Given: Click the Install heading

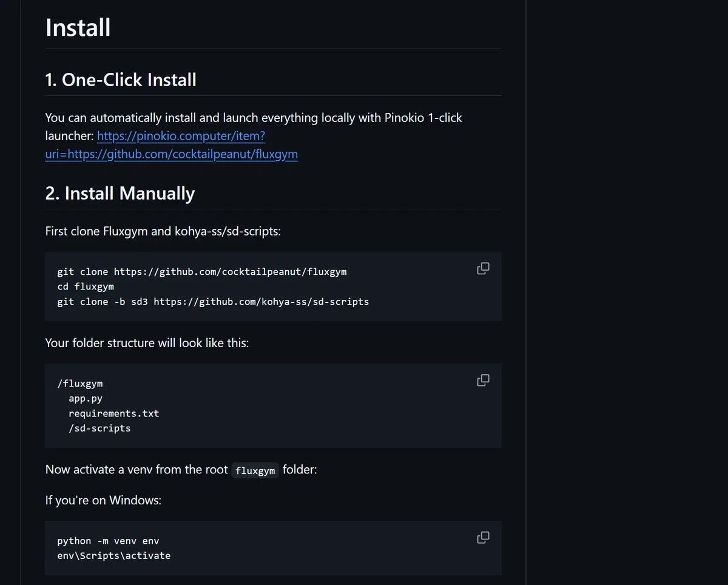Looking at the screenshot, I should click(x=78, y=28).
